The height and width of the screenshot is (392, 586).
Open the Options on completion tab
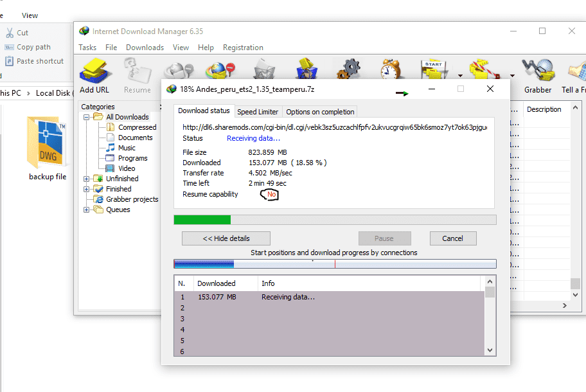click(320, 112)
